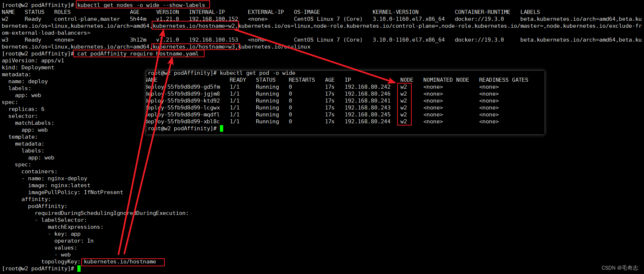Click pod name deploy-55fb9d8d99-jgjm8
644x274 pixels.
tap(183, 94)
